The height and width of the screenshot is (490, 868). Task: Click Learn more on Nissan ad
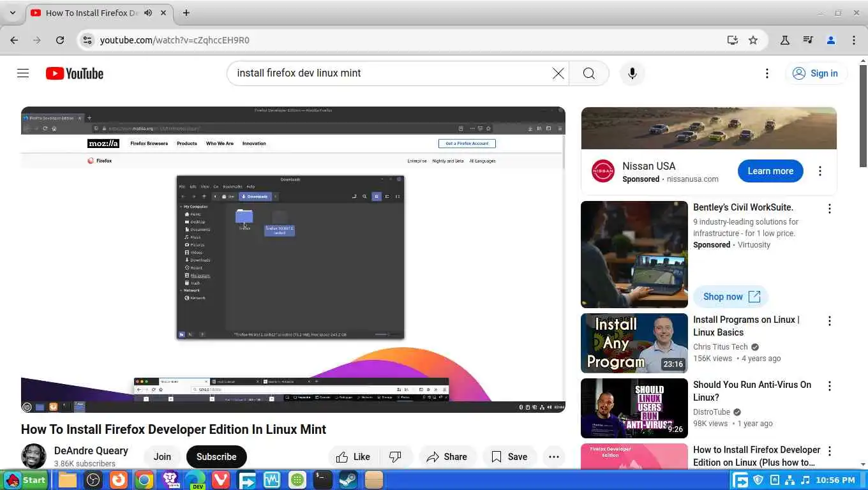click(x=770, y=171)
